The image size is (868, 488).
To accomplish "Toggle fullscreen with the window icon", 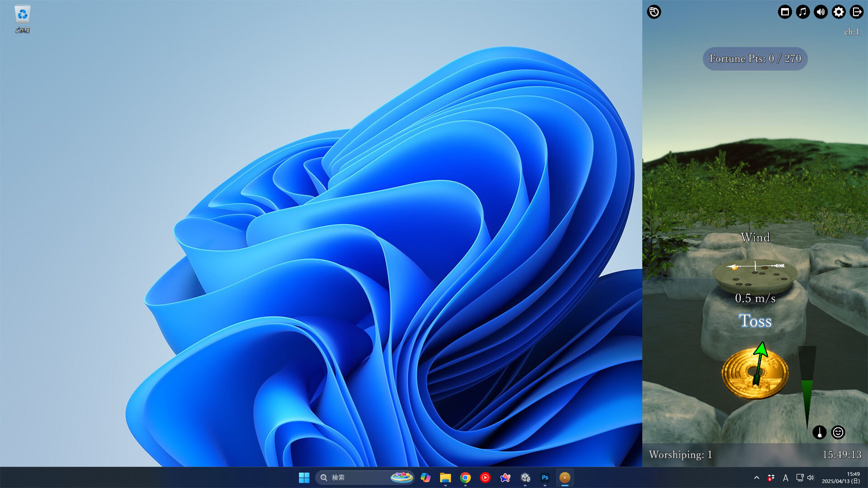I will click(x=785, y=12).
